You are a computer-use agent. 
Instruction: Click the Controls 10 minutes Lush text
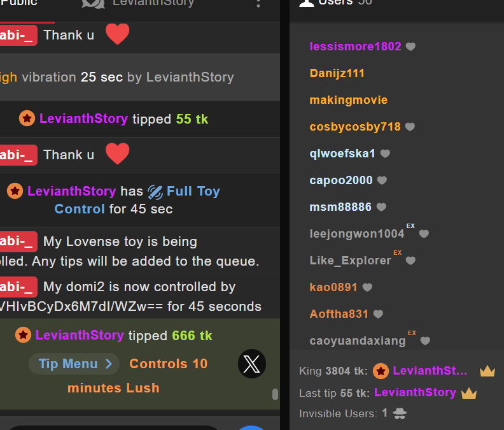137,376
